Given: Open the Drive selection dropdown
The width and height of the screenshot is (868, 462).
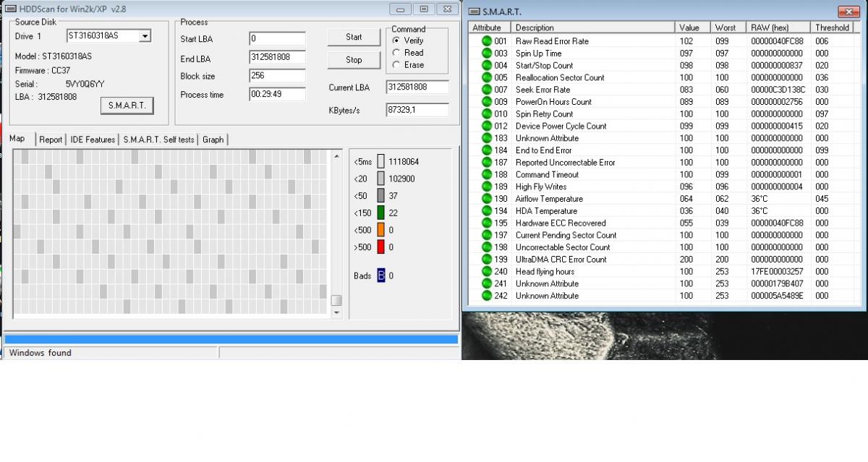Looking at the screenshot, I should 145,36.
